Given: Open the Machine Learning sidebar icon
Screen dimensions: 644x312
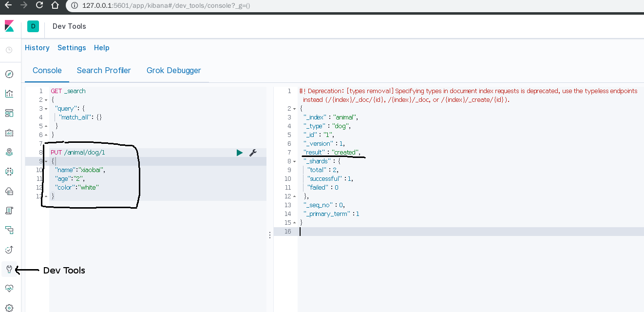Looking at the screenshot, I should pyautogui.click(x=9, y=172).
